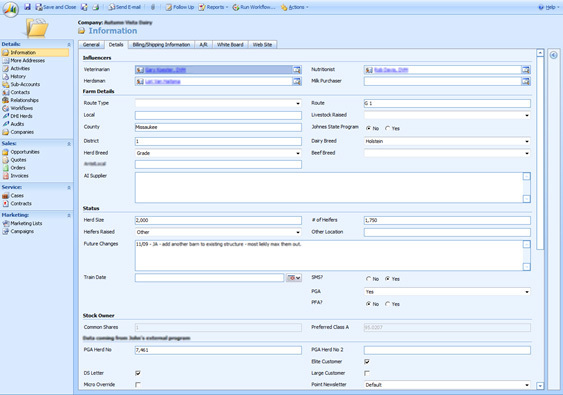Image resolution: width=563 pixels, height=395 pixels.
Task: Click the Follow Up toolbar button
Action: click(180, 7)
